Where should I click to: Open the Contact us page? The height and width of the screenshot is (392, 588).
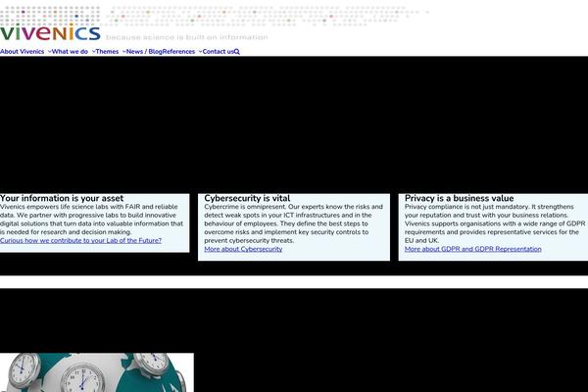[x=218, y=52]
